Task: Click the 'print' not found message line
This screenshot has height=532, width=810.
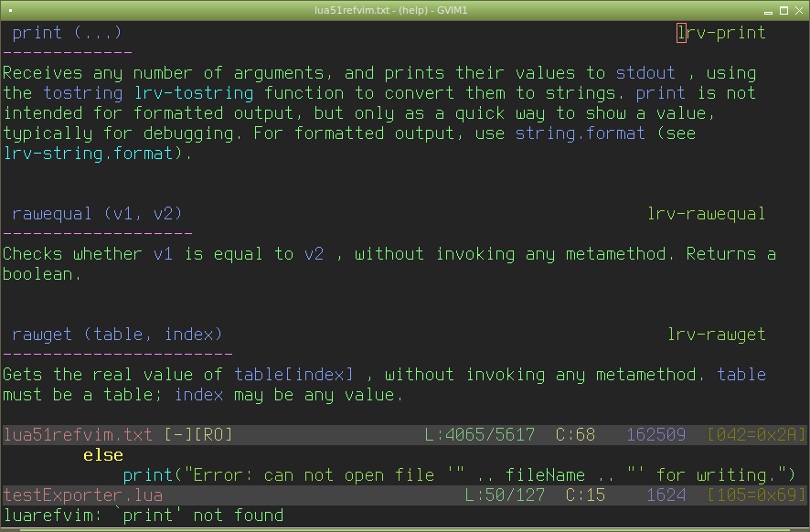Action: tap(143, 516)
